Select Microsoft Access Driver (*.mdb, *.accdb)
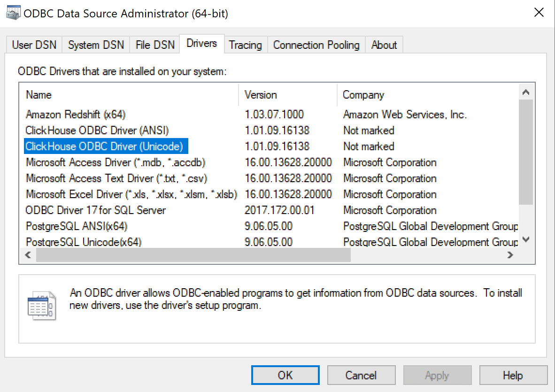The image size is (555, 392). 116,162
